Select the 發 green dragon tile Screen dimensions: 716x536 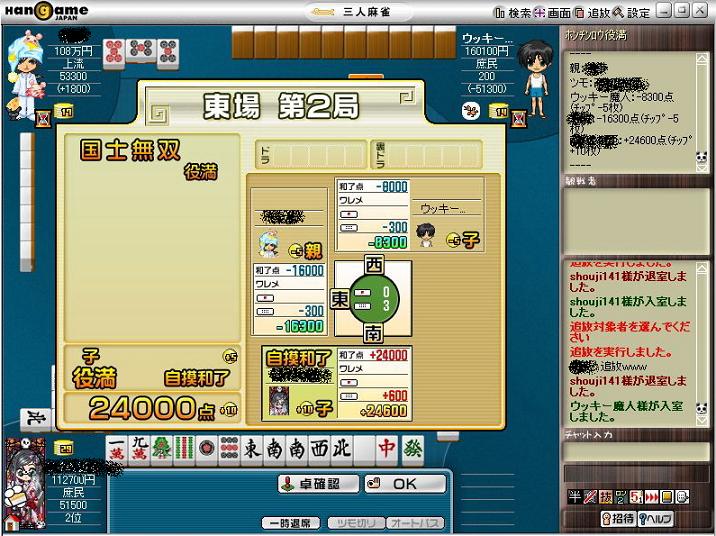click(412, 451)
